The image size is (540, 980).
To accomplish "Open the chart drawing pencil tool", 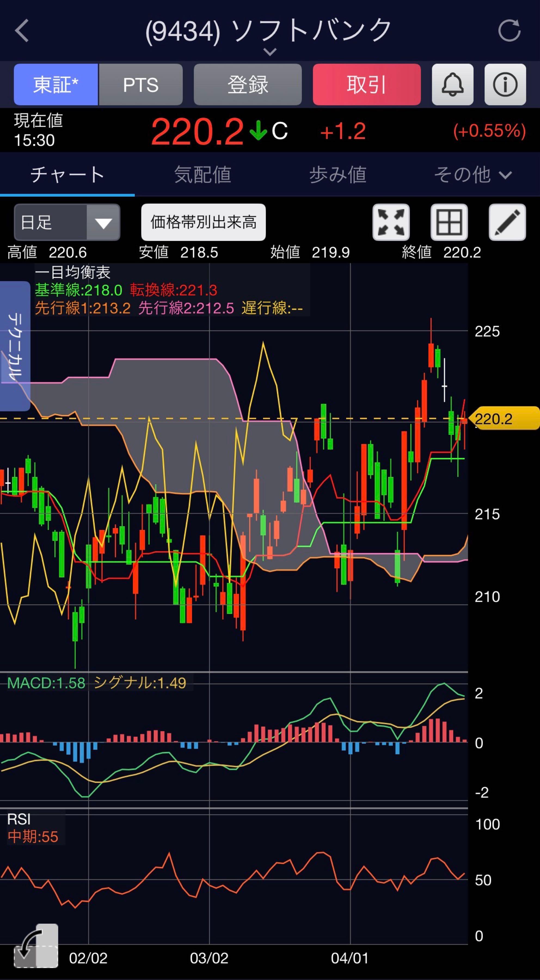I will click(x=507, y=223).
